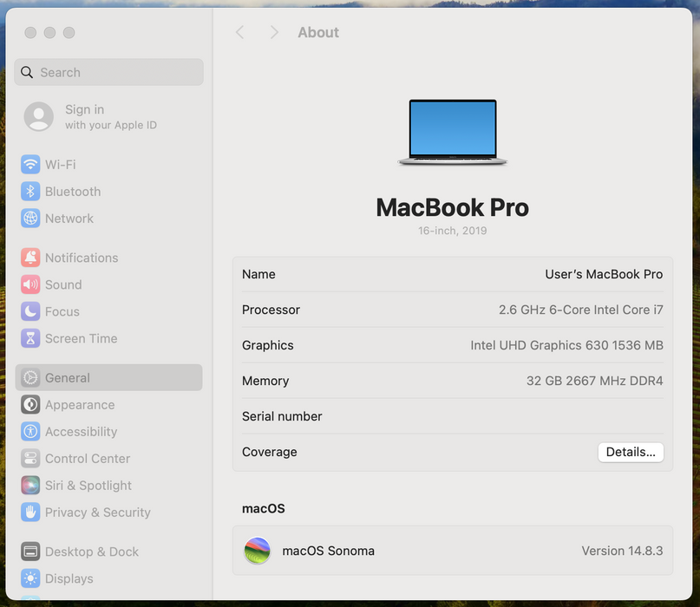Screen dimensions: 700x607
Task: Select Bluetooth label in sidebar
Action: 73,192
